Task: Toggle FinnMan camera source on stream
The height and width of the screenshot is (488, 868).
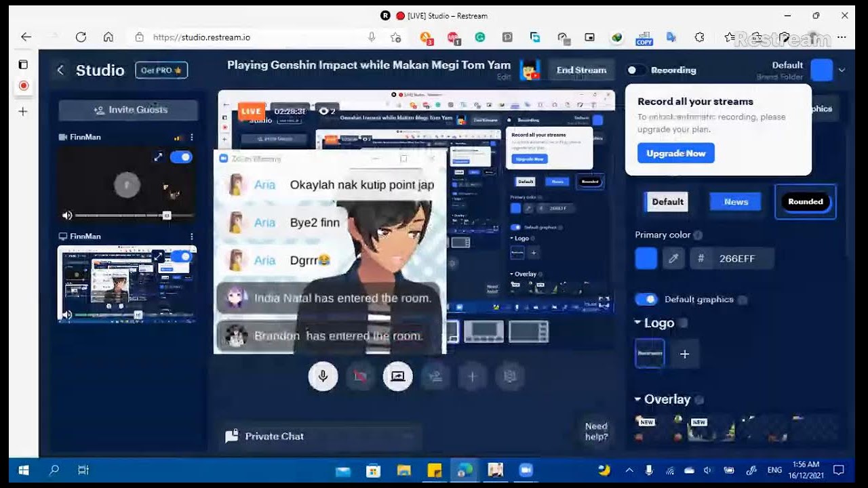Action: click(181, 157)
